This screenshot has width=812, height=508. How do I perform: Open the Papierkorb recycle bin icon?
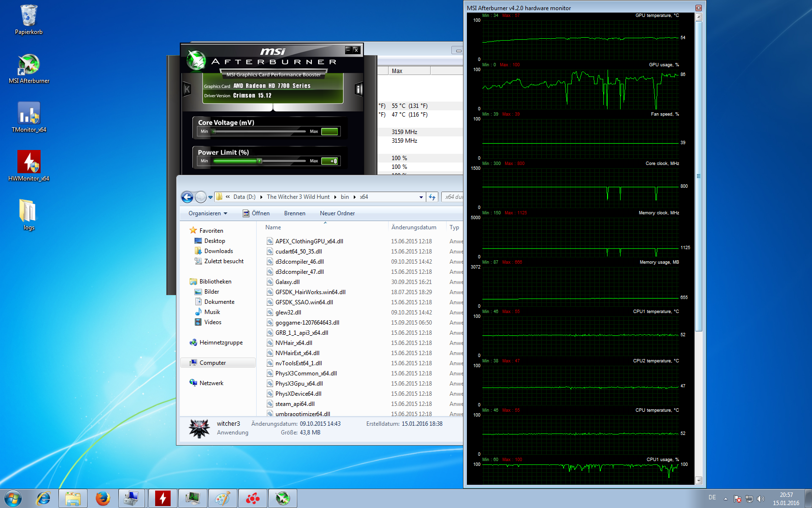29,19
